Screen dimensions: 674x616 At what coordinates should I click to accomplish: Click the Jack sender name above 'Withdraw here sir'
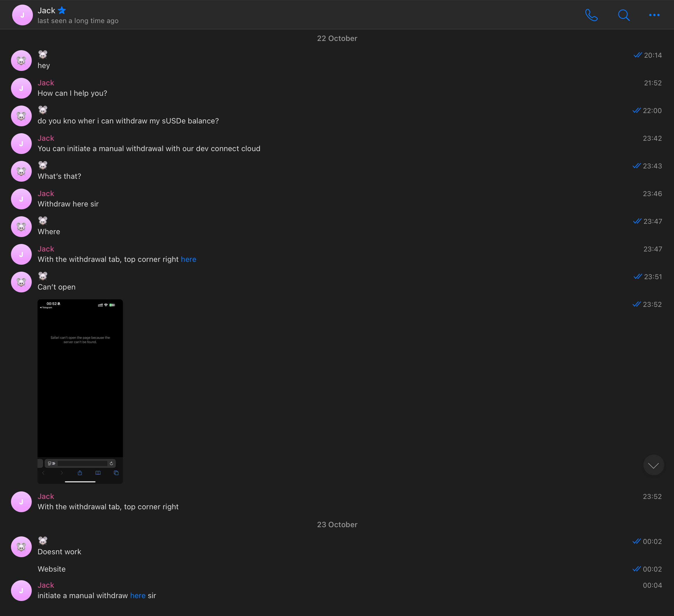coord(46,194)
